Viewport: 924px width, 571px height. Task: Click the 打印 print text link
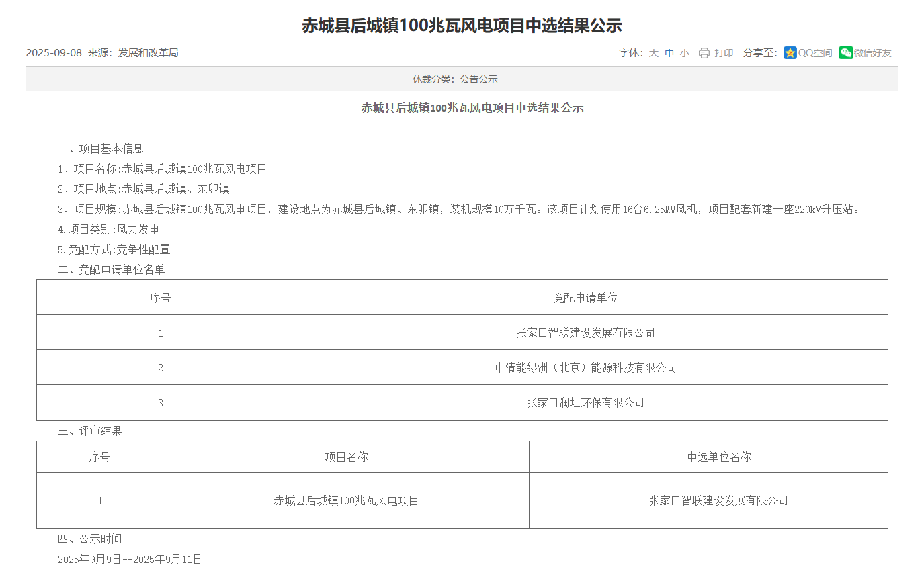pyautogui.click(x=724, y=53)
